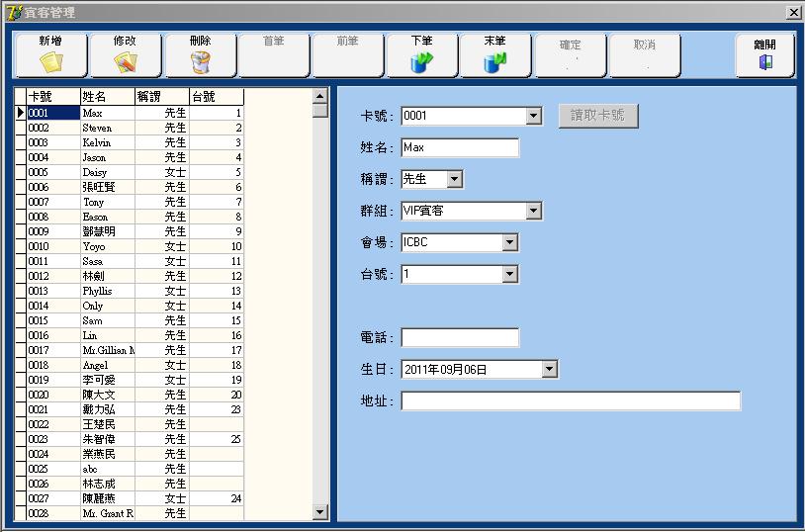The image size is (805, 532).
Task: Click the 離開 (Exit) door icon
Action: coord(764,62)
